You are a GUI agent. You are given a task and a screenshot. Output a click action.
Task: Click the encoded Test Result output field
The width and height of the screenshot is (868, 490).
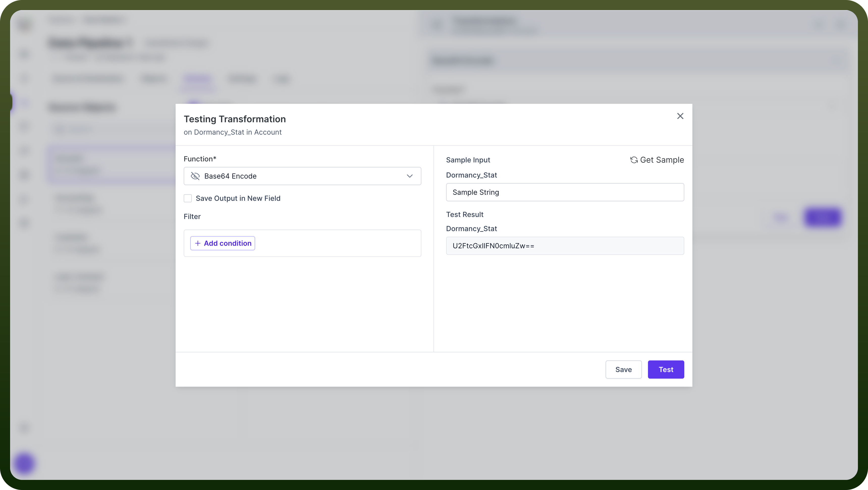click(x=565, y=246)
